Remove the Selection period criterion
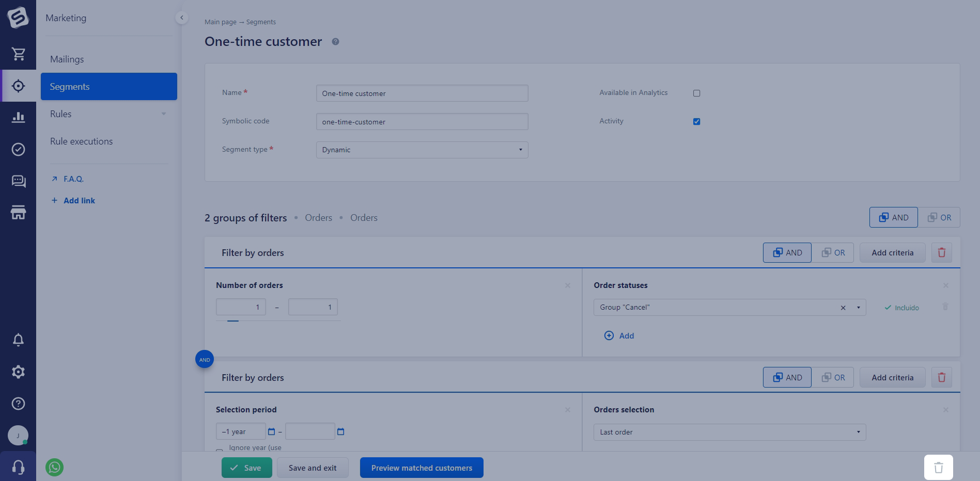980x481 pixels. point(568,410)
